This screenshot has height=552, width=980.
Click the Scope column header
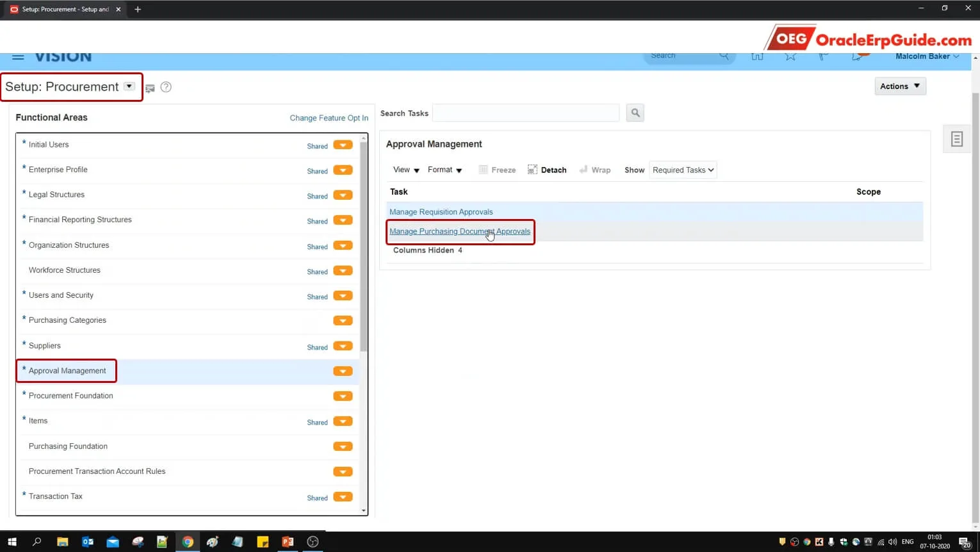coord(868,191)
